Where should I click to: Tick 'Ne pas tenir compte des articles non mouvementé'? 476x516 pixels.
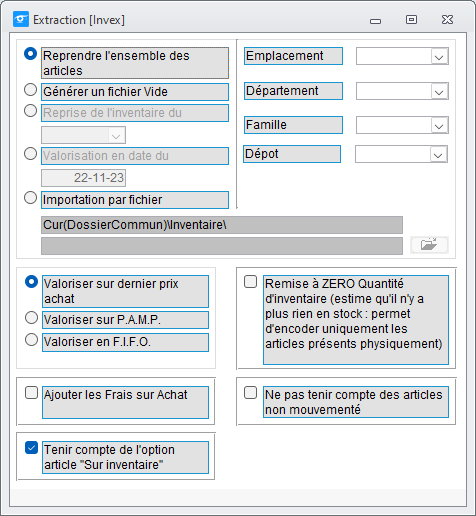pyautogui.click(x=250, y=393)
